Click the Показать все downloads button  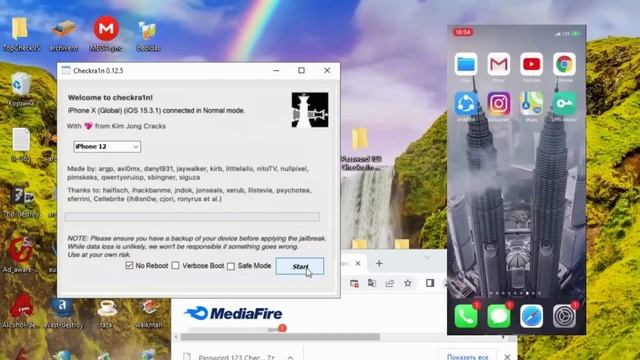467,356
